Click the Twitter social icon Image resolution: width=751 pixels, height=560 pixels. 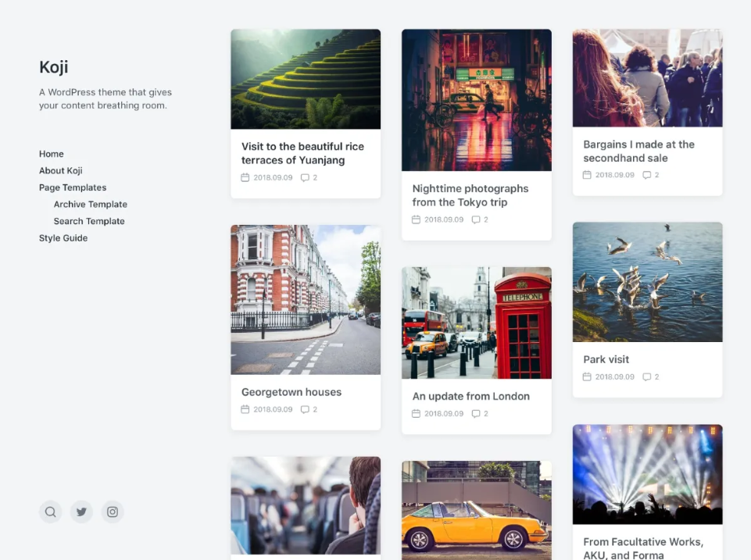tap(81, 512)
